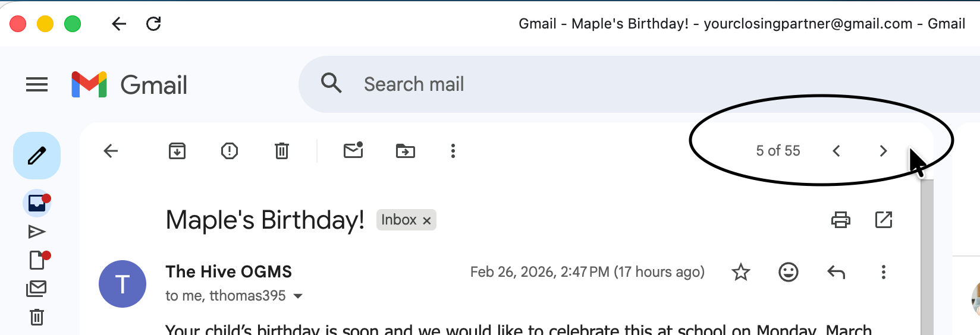Screen dimensions: 980x335
Task: Open message More options three dots
Action: tap(884, 272)
